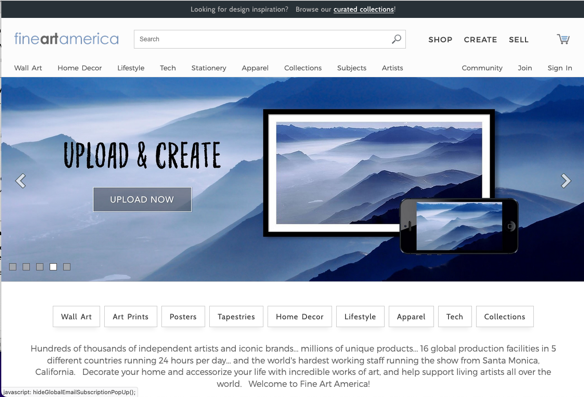584x397 pixels.
Task: Click the Wall Art category button
Action: coord(76,317)
